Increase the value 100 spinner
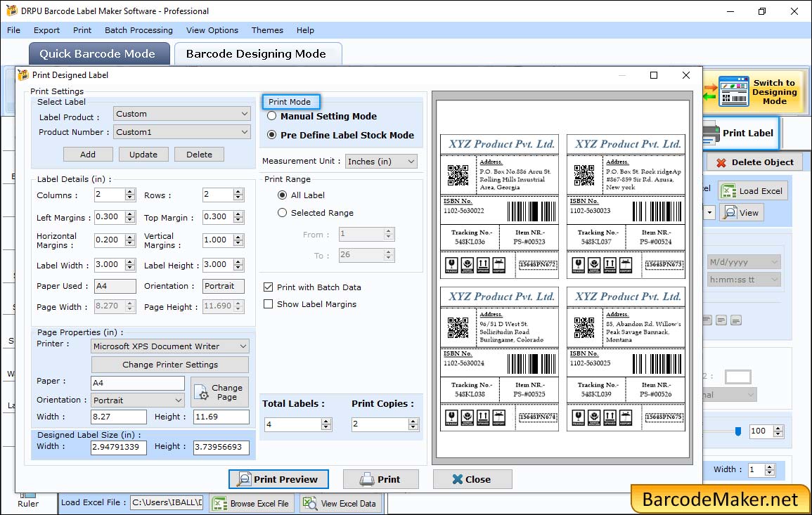812x515 pixels. click(x=778, y=428)
